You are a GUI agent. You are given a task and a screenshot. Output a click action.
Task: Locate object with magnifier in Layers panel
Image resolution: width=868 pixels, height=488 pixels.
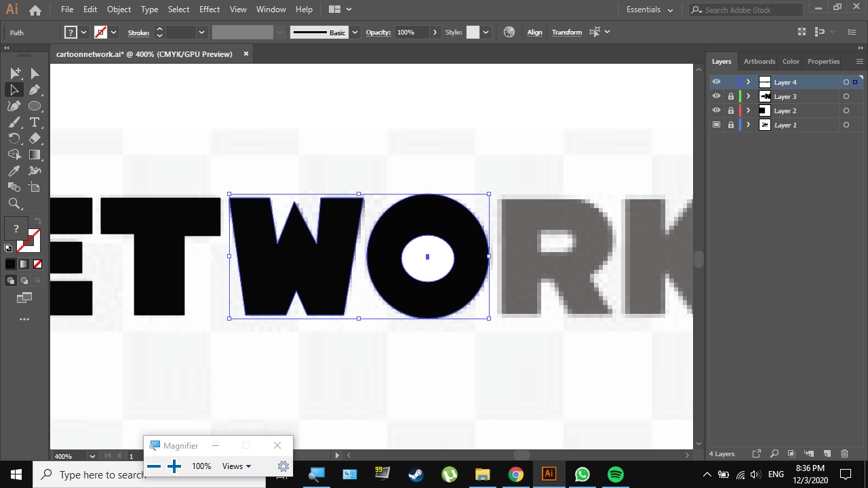[x=773, y=453]
